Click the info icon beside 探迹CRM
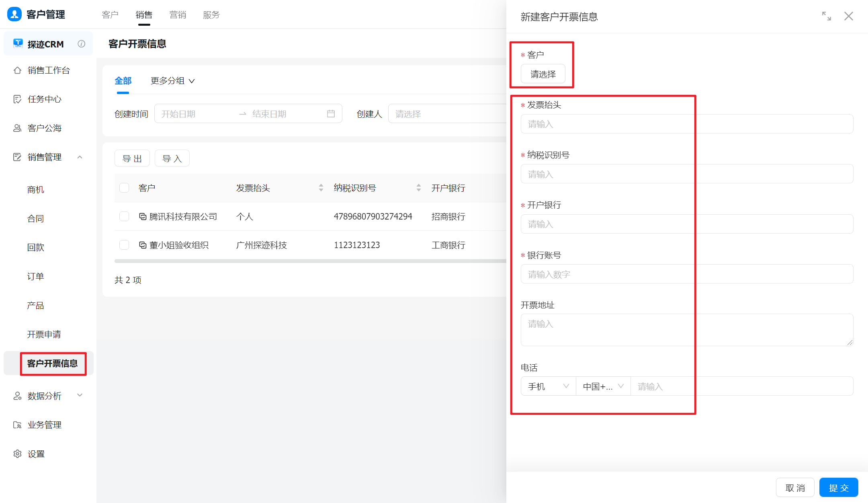The height and width of the screenshot is (503, 868). pos(82,44)
